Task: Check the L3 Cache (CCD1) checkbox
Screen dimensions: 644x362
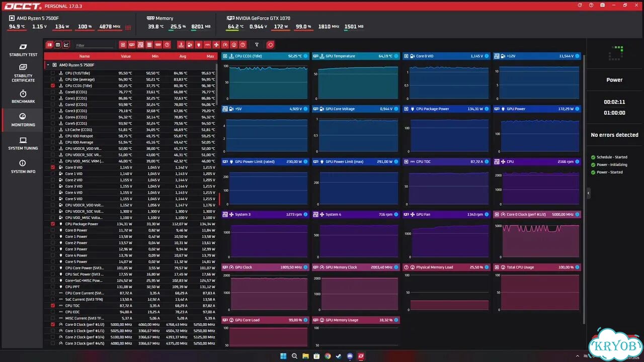Action: pos(53,130)
